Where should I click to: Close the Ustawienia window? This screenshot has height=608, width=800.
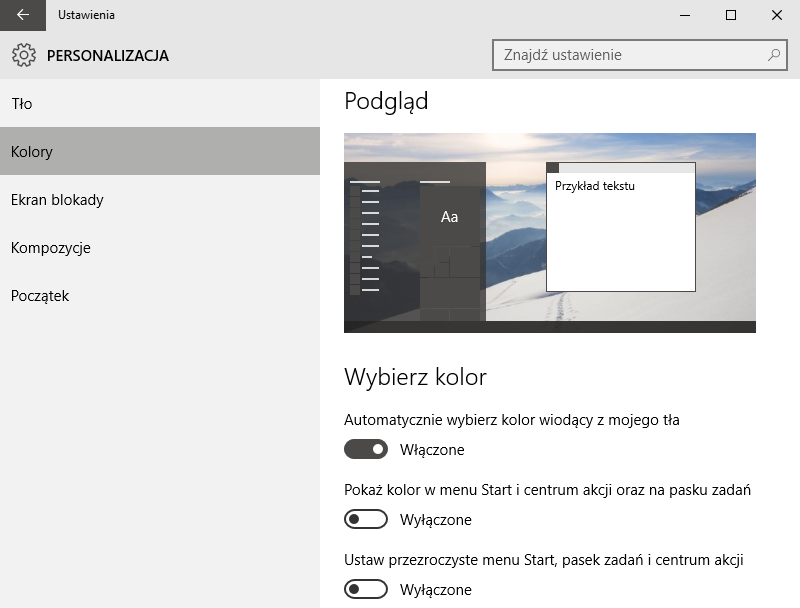(777, 15)
